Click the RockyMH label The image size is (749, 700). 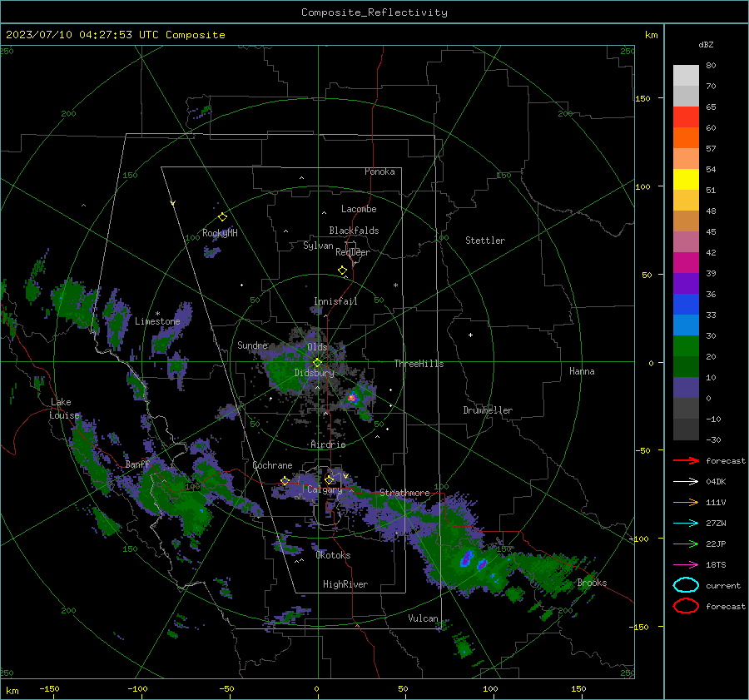coord(220,233)
